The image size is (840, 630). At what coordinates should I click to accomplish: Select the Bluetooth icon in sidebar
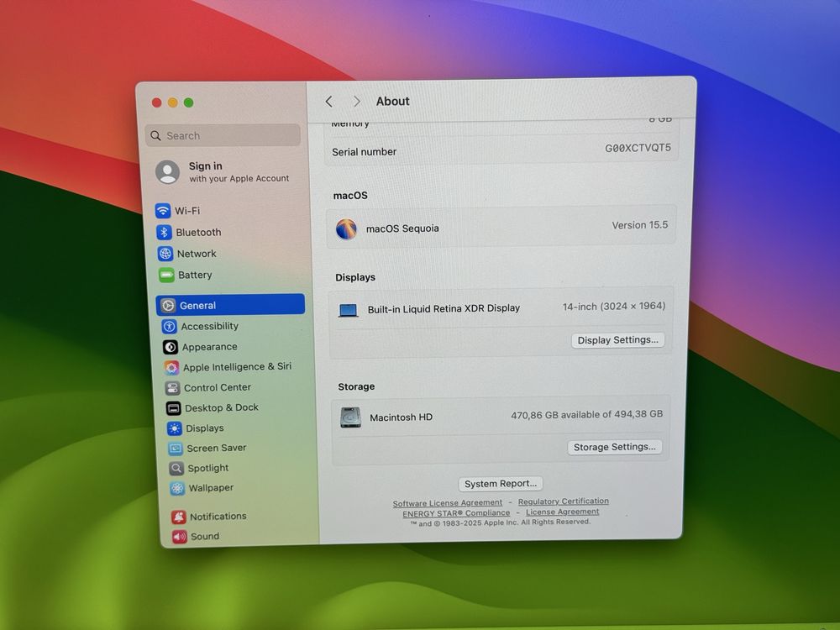164,232
